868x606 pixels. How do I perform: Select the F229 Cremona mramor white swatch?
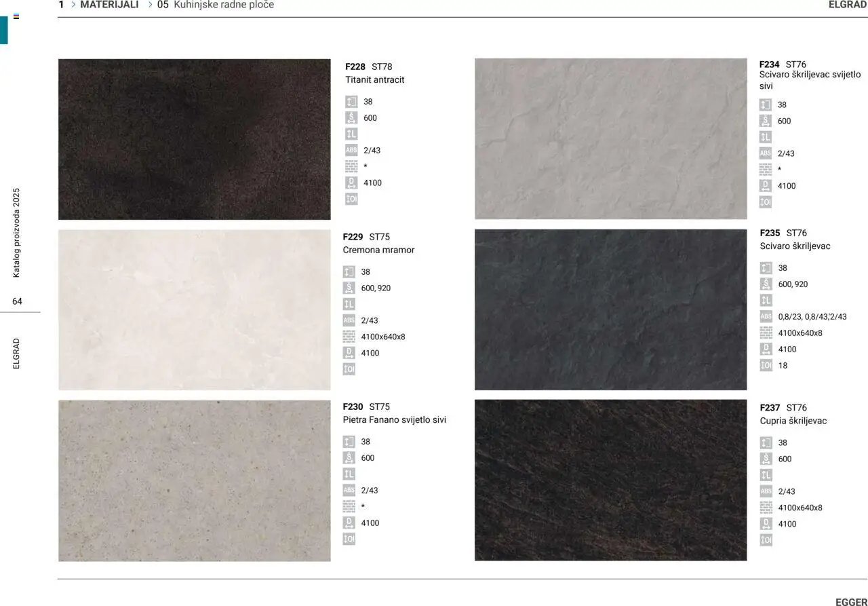pos(194,309)
